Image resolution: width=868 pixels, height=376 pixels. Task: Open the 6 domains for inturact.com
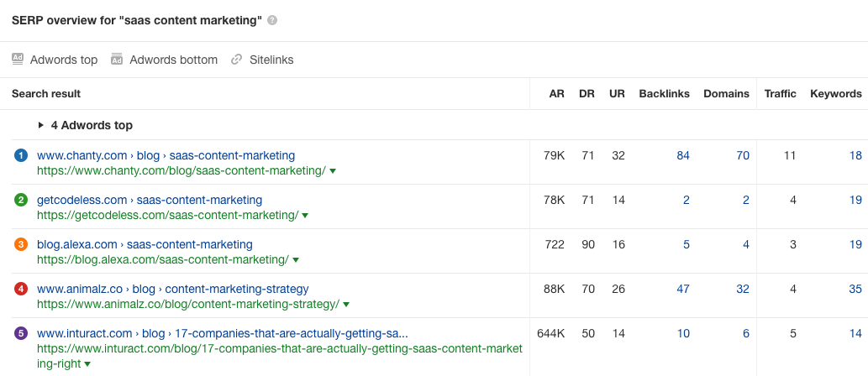pos(746,333)
